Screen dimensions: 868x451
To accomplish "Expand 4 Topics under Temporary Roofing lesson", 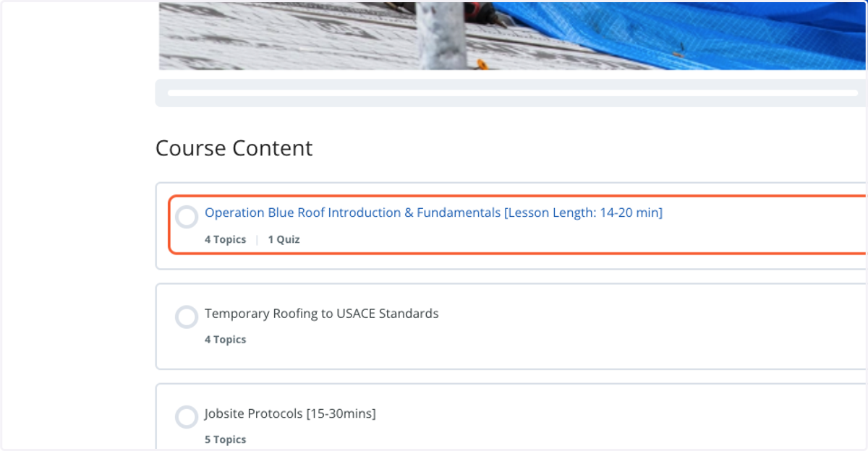I will (x=225, y=340).
